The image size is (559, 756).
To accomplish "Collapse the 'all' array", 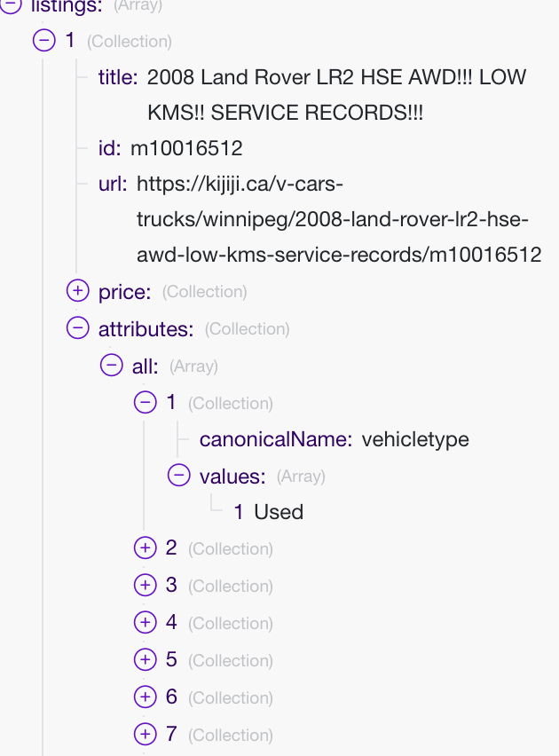I will [112, 366].
